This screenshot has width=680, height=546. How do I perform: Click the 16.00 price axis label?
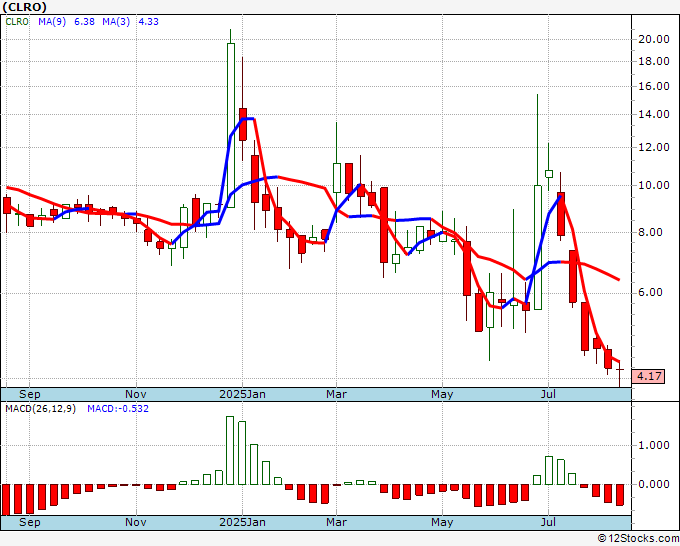[654, 86]
